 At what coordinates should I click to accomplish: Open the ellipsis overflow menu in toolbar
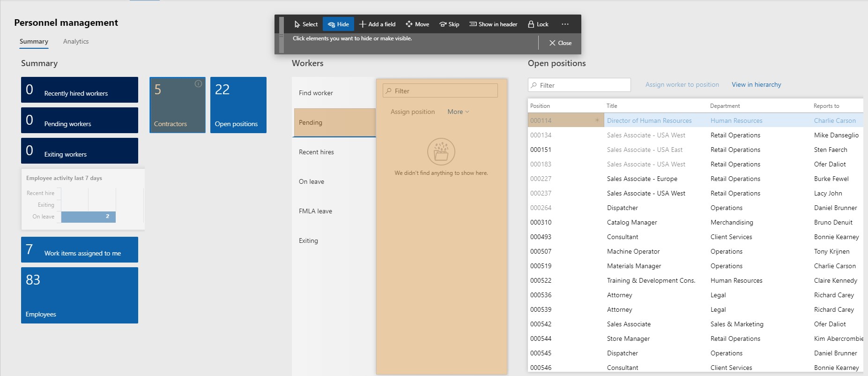pyautogui.click(x=565, y=24)
